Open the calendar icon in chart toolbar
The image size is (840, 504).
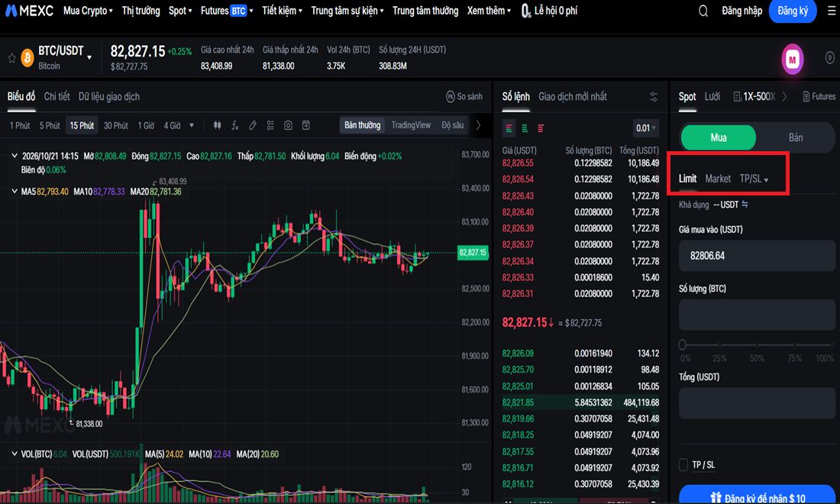tap(306, 125)
